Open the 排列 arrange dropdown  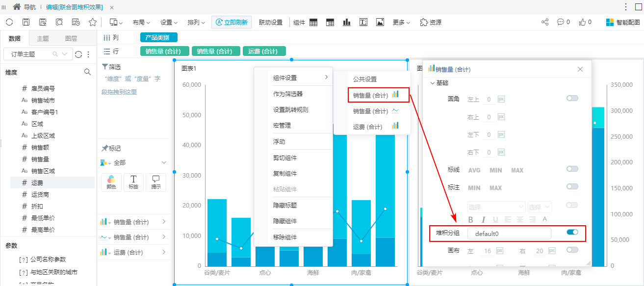(197, 22)
